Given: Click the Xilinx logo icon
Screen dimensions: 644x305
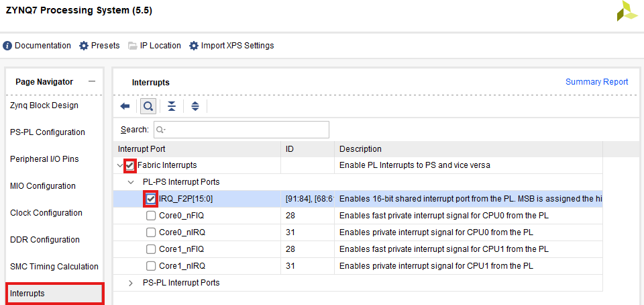Looking at the screenshot, I should [627, 11].
